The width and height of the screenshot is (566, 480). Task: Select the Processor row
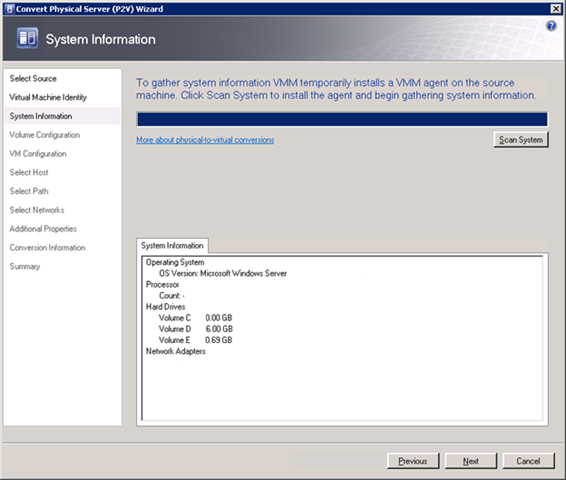point(162,285)
